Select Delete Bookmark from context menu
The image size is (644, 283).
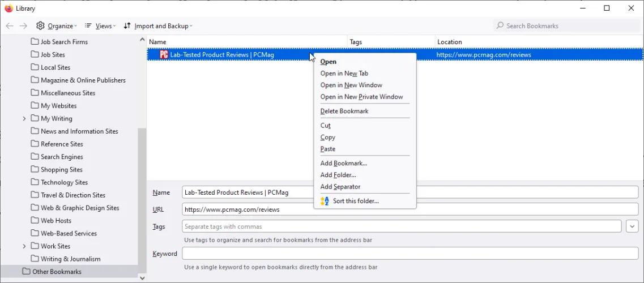pyautogui.click(x=344, y=112)
